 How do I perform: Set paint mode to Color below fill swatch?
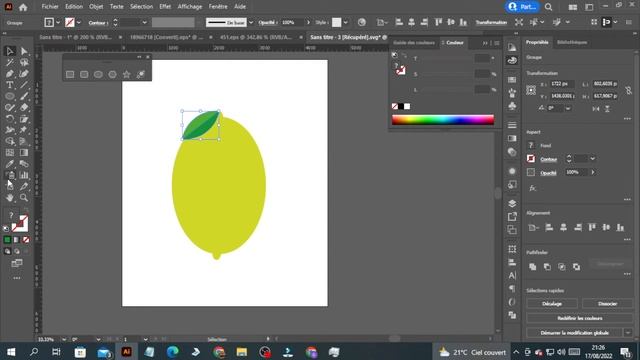pos(7,240)
